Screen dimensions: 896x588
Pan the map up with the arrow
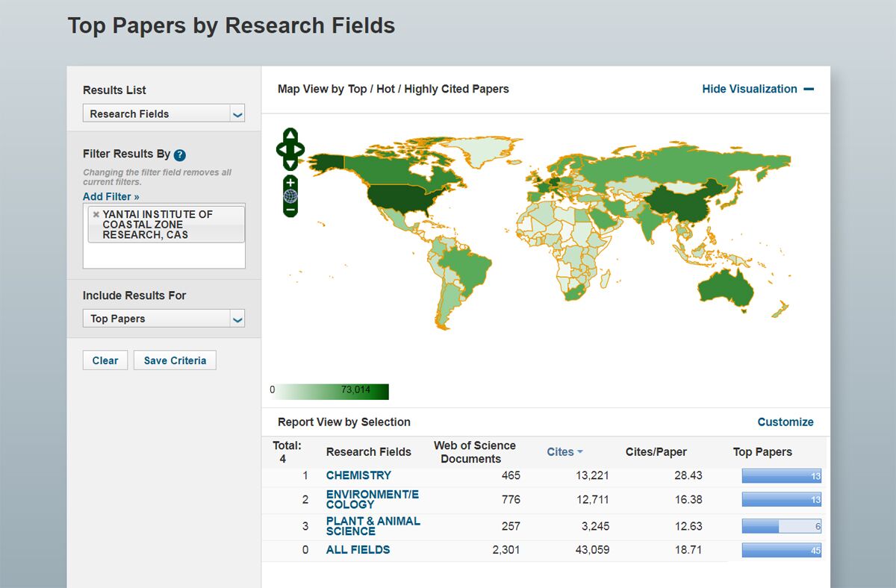(290, 135)
